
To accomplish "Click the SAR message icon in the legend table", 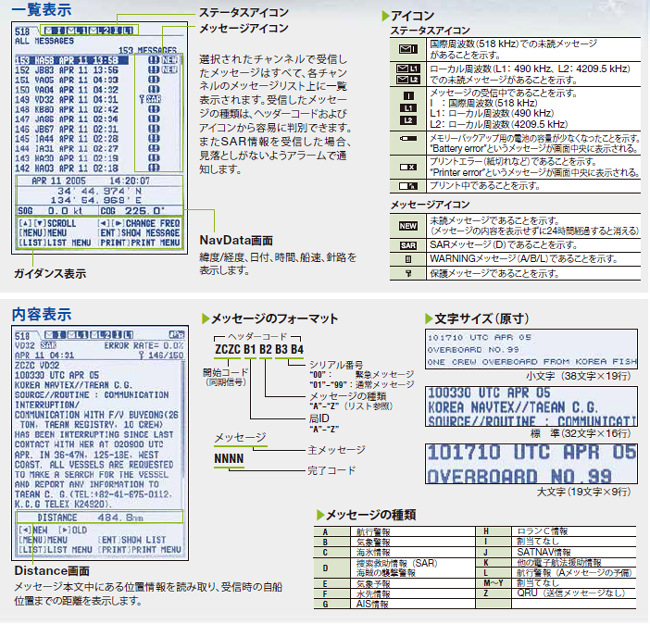I will 408,245.
